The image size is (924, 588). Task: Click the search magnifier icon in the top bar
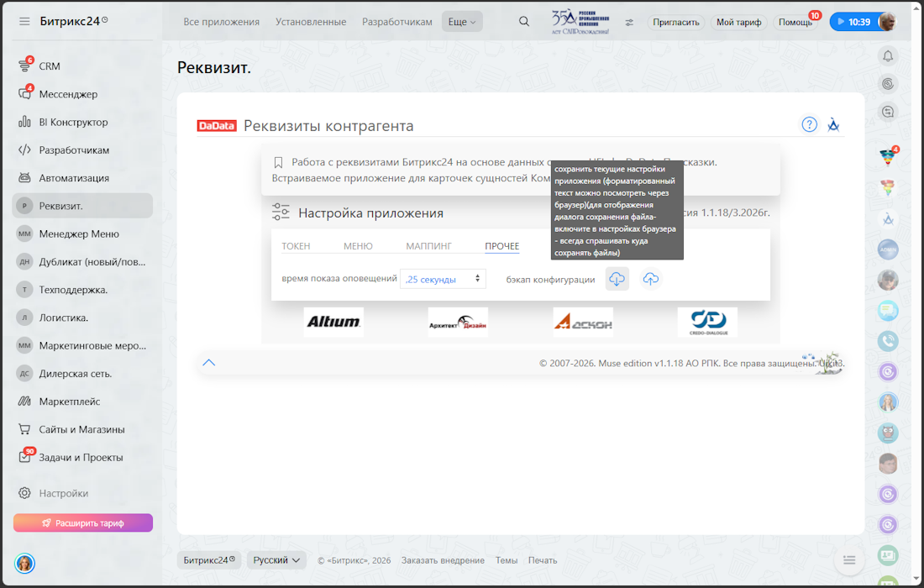point(524,21)
